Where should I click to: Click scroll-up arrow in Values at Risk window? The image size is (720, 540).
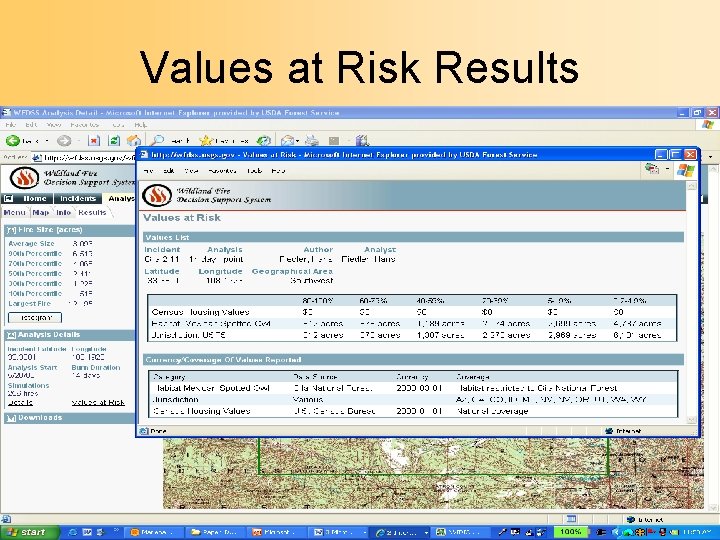(x=692, y=186)
